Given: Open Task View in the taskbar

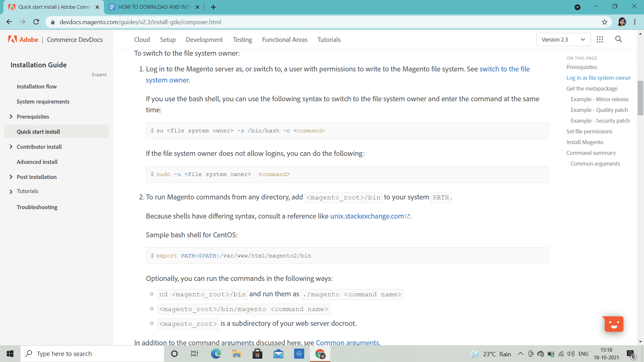Looking at the screenshot, I should tap(195, 354).
